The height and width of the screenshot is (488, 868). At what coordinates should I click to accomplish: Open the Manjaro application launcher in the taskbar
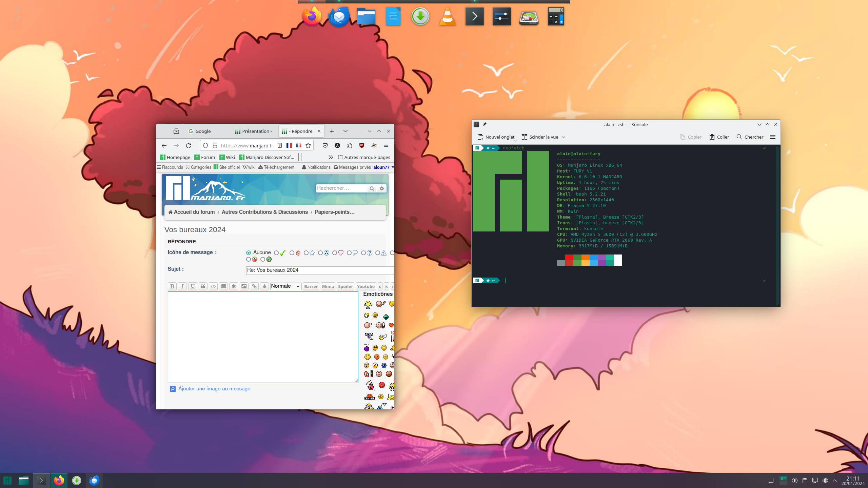[x=7, y=481]
